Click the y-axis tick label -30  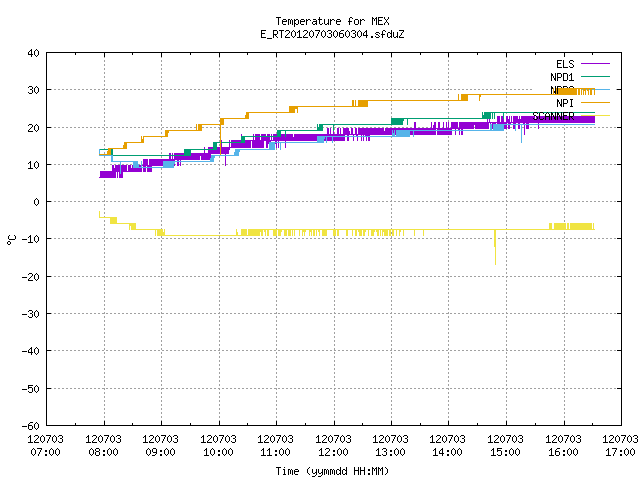click(x=31, y=314)
